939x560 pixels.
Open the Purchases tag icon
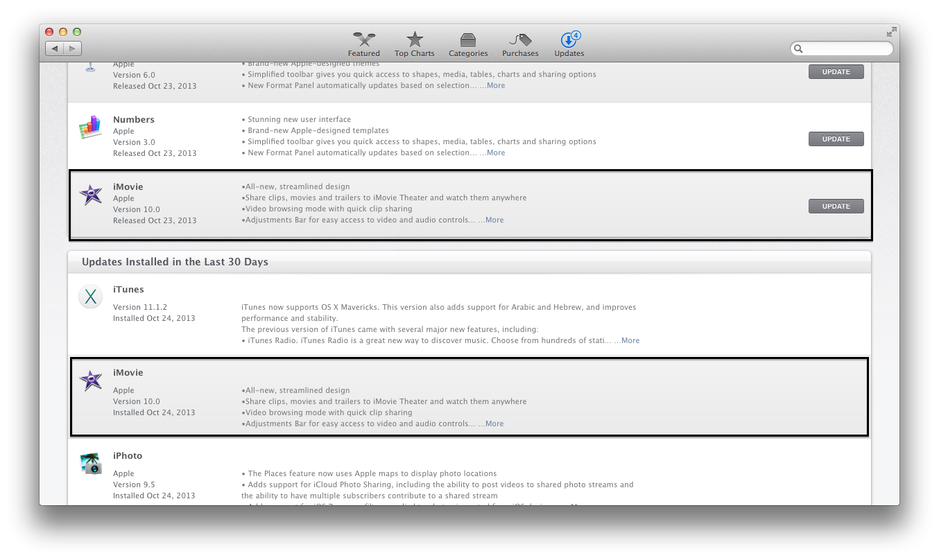click(x=520, y=40)
